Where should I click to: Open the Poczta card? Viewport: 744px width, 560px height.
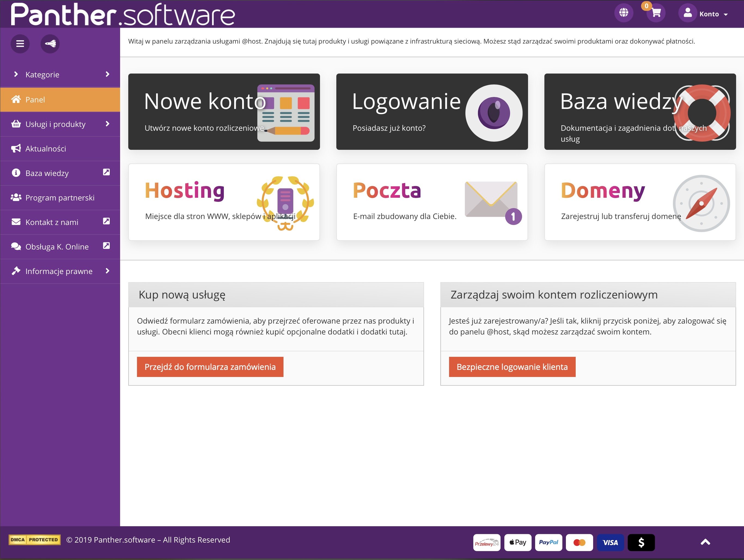coord(432,202)
